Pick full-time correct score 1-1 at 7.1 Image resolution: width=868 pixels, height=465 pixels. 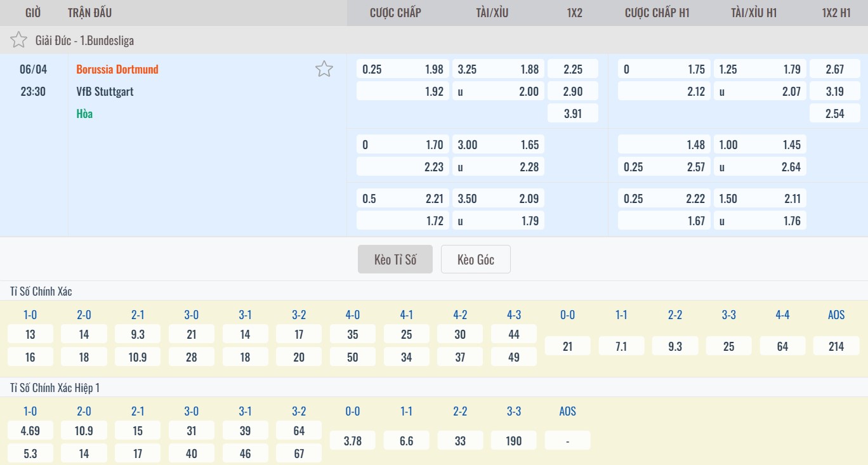621,346
